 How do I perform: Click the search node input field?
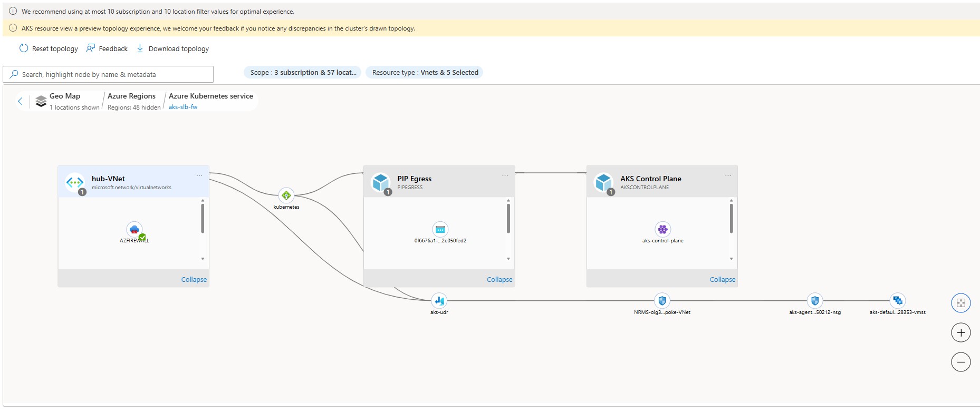pos(108,74)
